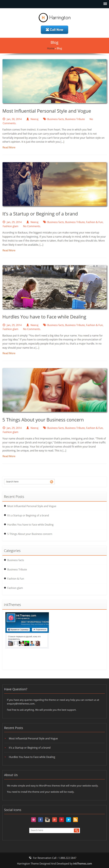Click sidebar search magnifier icon
This screenshot has width=109, height=868.
pyautogui.click(x=52, y=482)
